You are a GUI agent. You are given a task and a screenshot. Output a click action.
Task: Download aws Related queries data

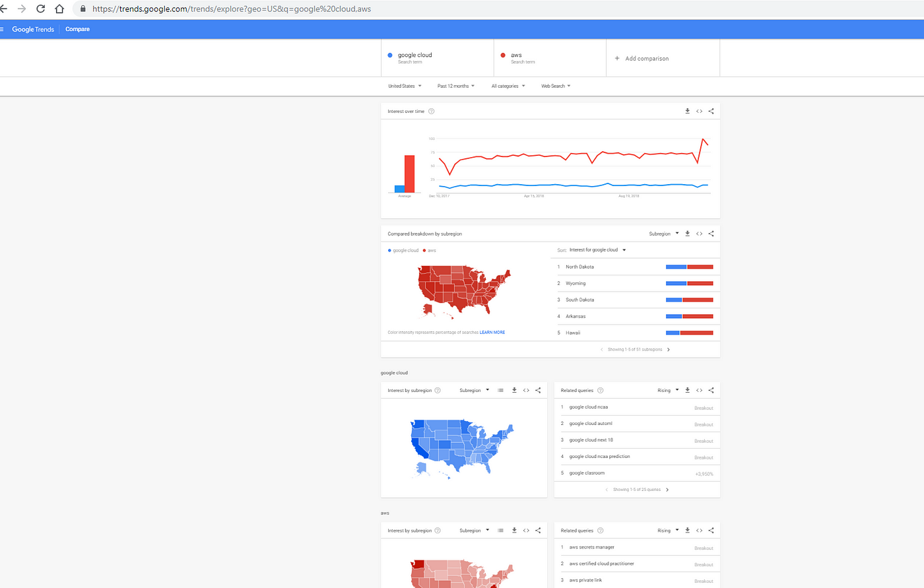[x=687, y=530]
